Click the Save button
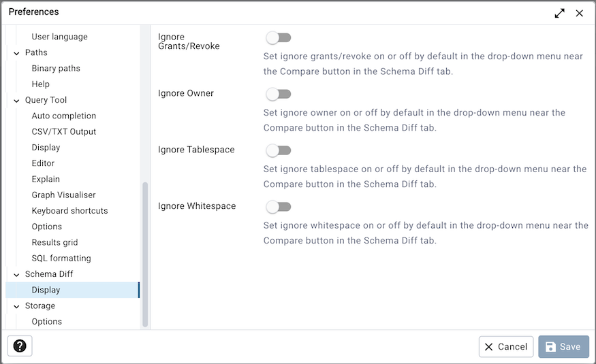 pos(563,347)
